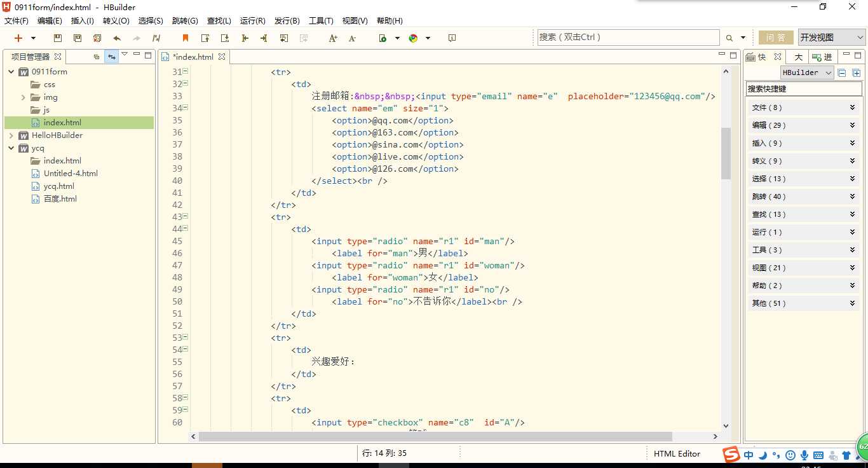The image size is (868, 468).
Task: Click the Save All toolbar icon
Action: pyautogui.click(x=78, y=38)
